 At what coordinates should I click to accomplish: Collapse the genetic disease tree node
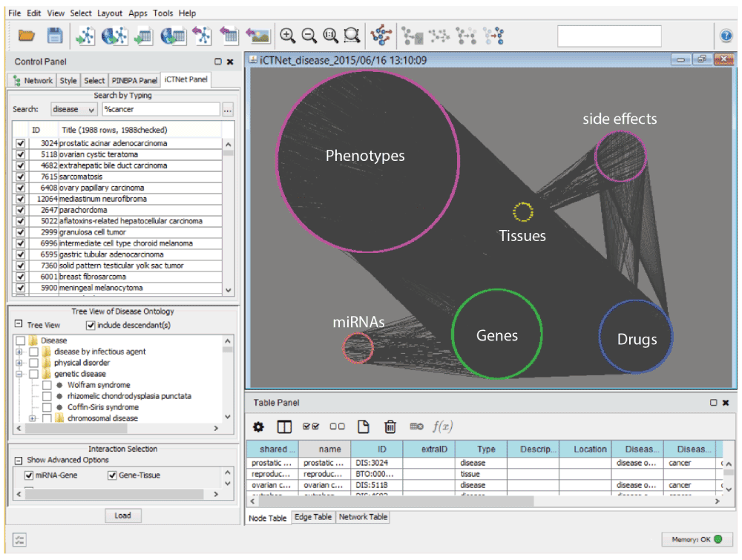[20, 374]
